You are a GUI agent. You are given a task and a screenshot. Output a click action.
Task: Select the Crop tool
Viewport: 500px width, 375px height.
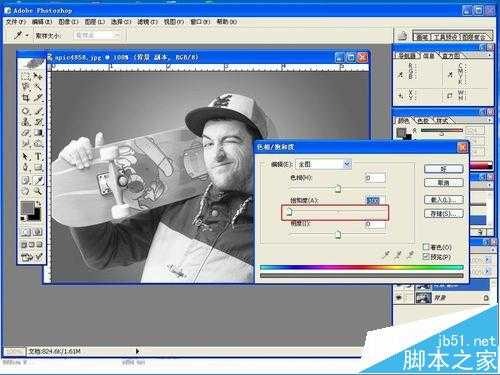pyautogui.click(x=26, y=98)
